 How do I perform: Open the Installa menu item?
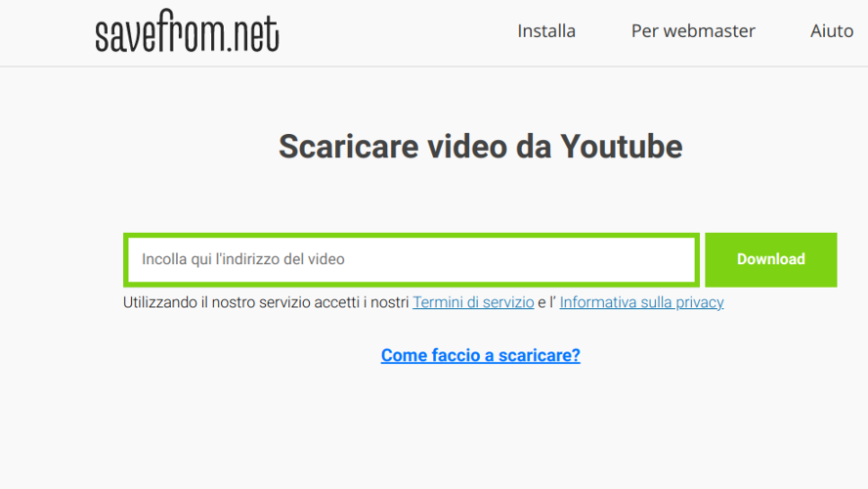click(x=546, y=31)
